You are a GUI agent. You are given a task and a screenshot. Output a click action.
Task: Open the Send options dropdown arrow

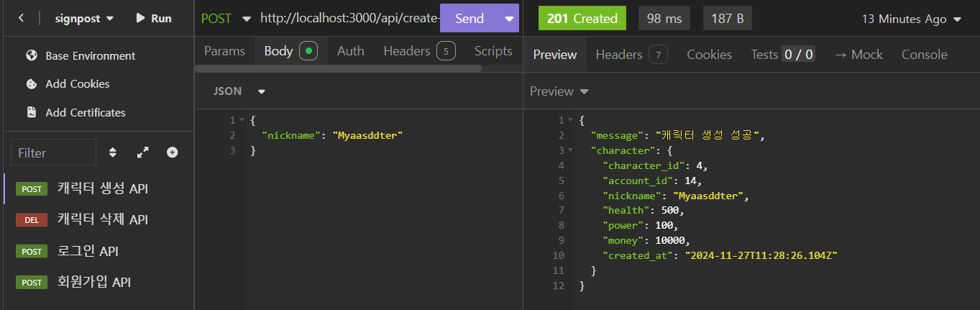point(509,19)
